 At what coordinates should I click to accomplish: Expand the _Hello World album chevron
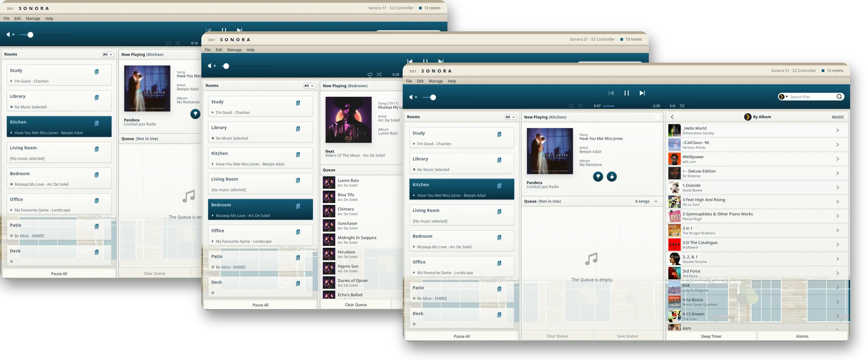[838, 130]
